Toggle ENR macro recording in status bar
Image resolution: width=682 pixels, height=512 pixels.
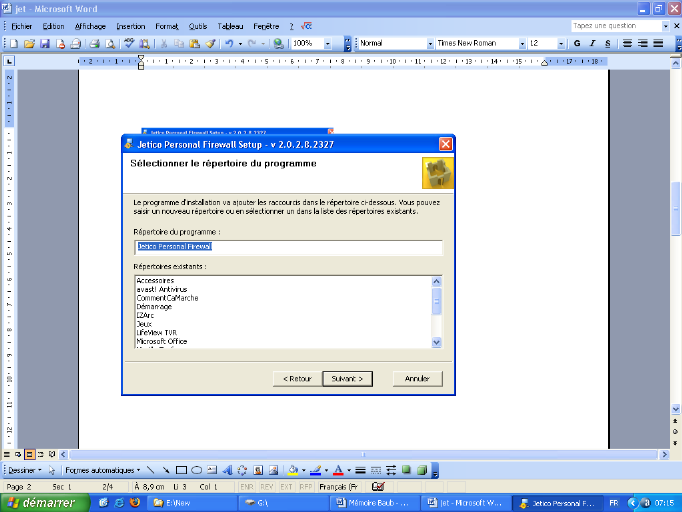[247, 487]
